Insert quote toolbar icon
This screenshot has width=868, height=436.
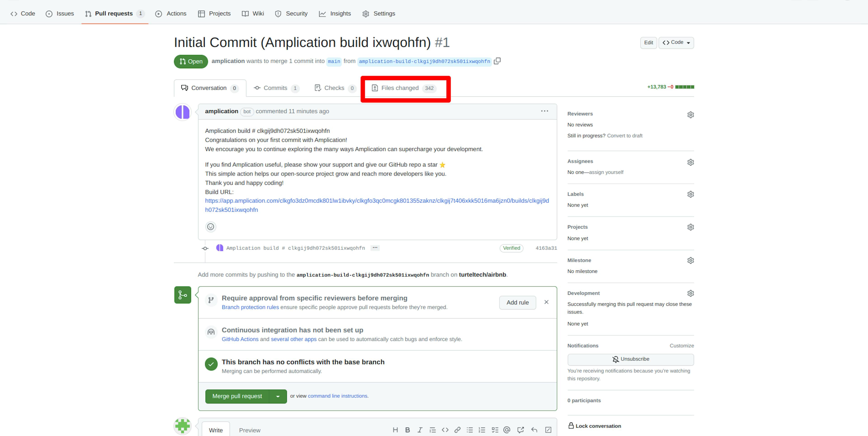coord(433,430)
